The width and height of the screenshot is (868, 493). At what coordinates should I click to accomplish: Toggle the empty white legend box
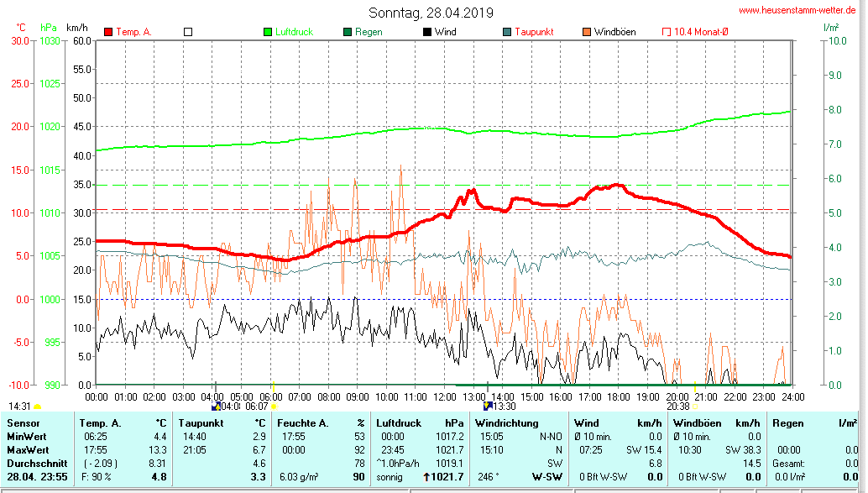tap(188, 32)
